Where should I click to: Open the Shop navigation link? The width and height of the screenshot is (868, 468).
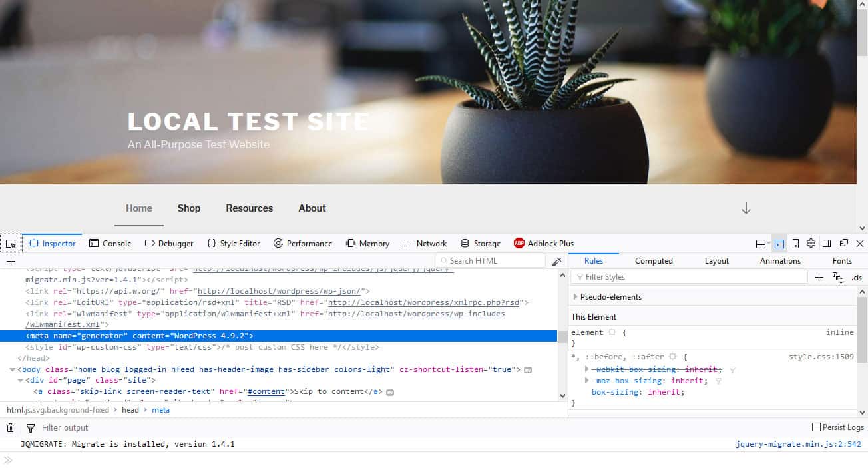coord(189,208)
